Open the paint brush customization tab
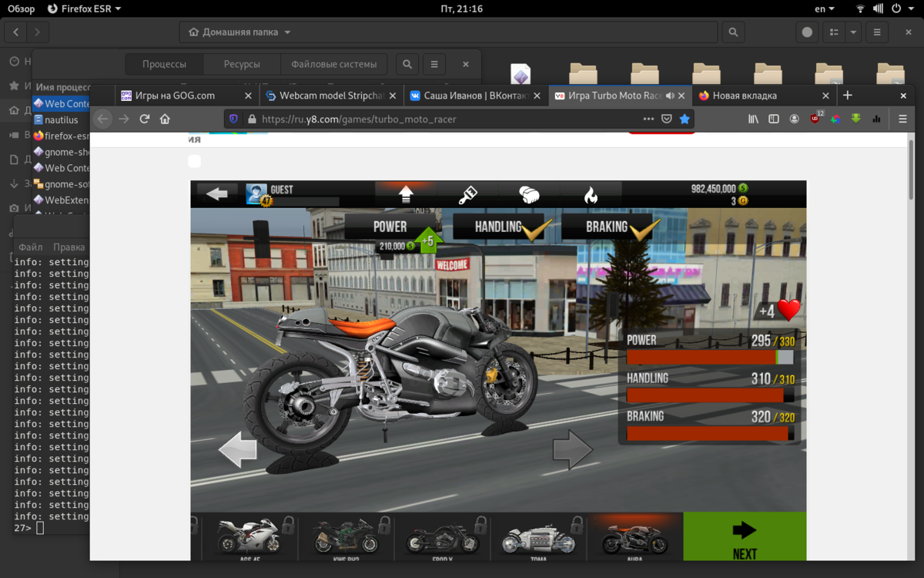This screenshot has width=924, height=578. pyautogui.click(x=467, y=194)
